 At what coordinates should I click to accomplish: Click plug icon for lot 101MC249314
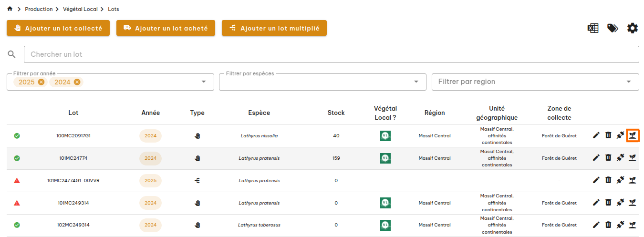(620, 203)
